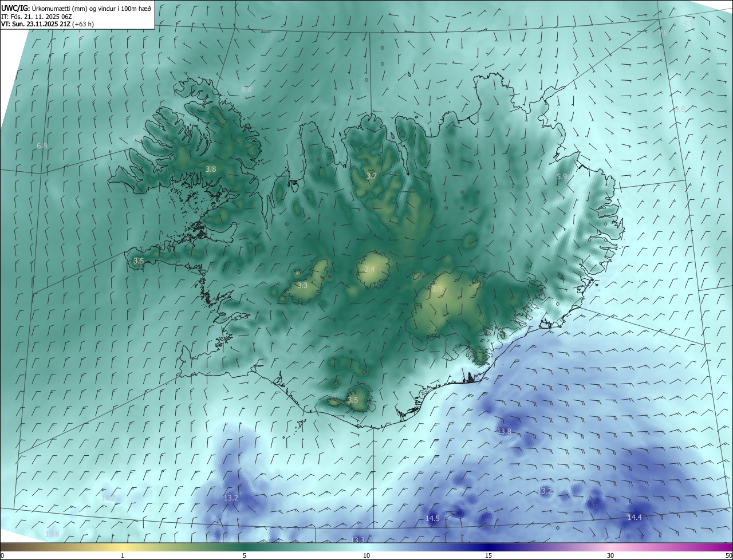733x560 pixels.
Task: Click the 8.0 value north of the Westfjords
Action: pyautogui.click(x=246, y=90)
